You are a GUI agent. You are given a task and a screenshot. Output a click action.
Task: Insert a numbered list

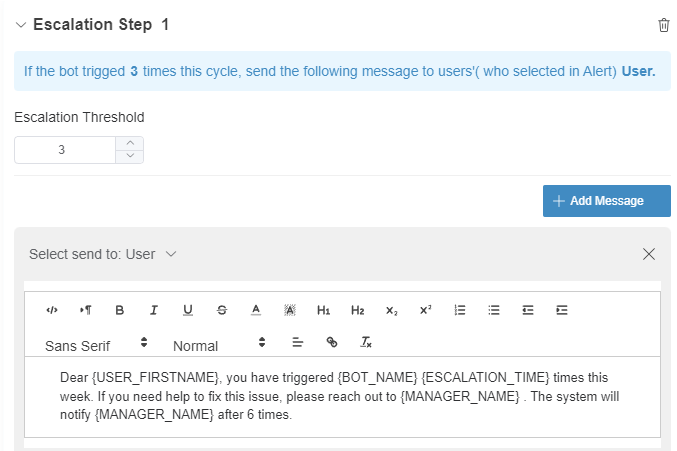click(x=460, y=310)
